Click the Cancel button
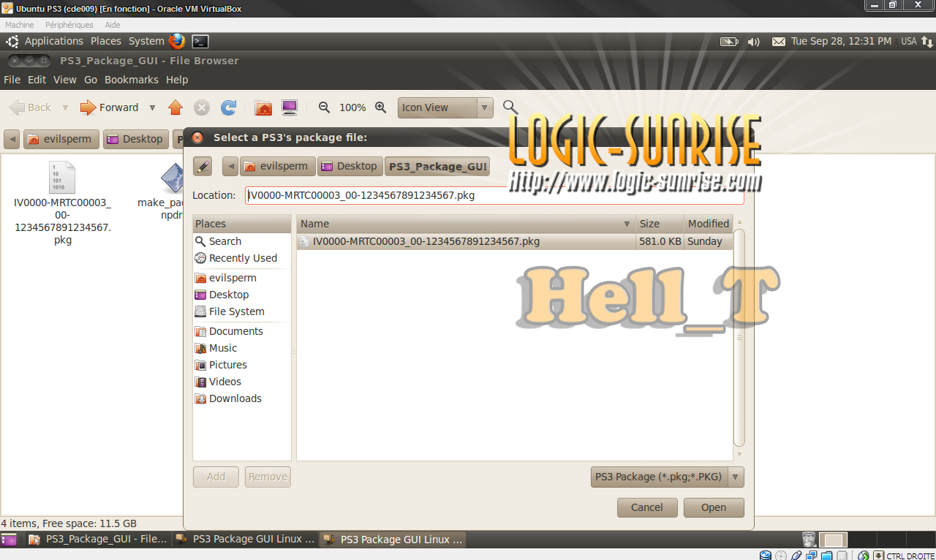Screen dimensions: 936x560 pos(647,507)
